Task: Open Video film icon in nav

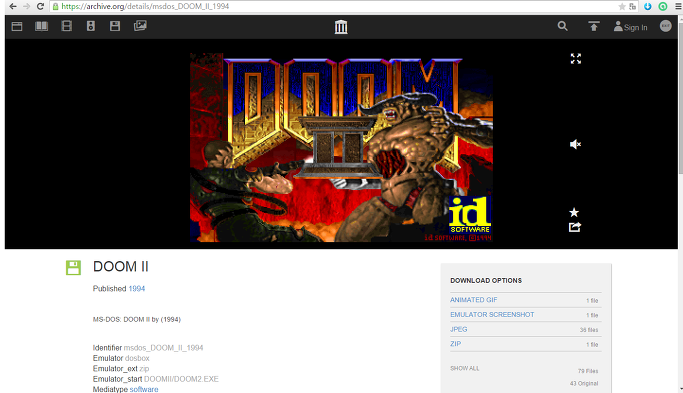Action: [67, 26]
